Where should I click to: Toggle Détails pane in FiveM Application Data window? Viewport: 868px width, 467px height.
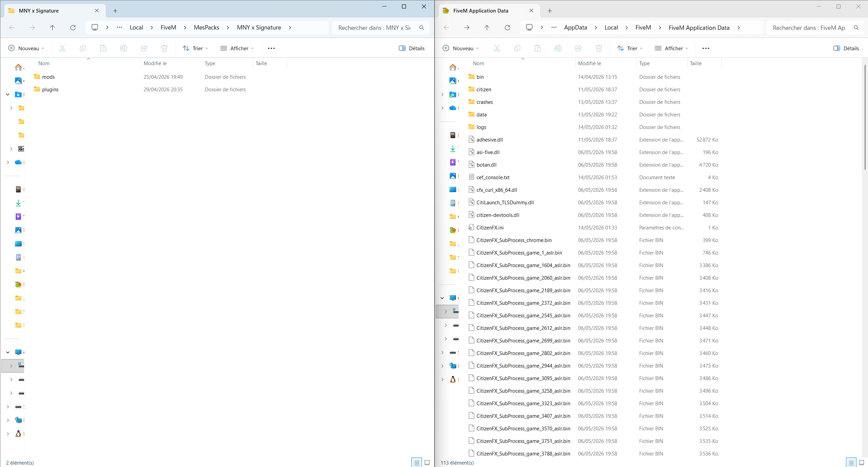846,48
